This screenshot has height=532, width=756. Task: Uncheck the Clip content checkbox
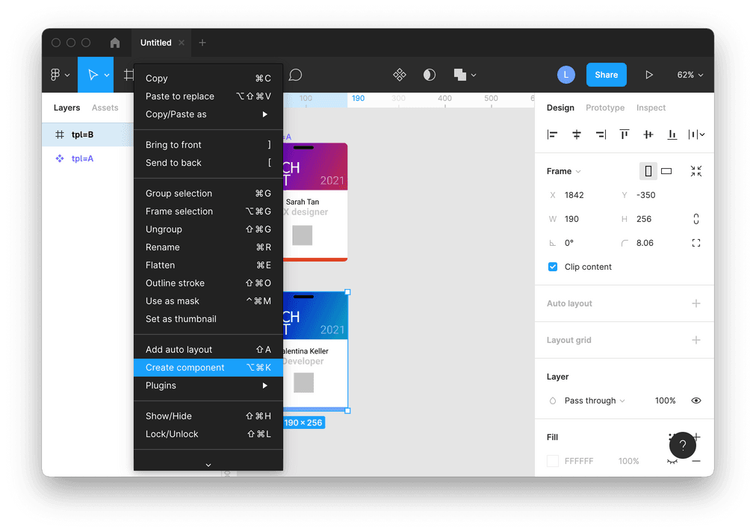point(553,267)
